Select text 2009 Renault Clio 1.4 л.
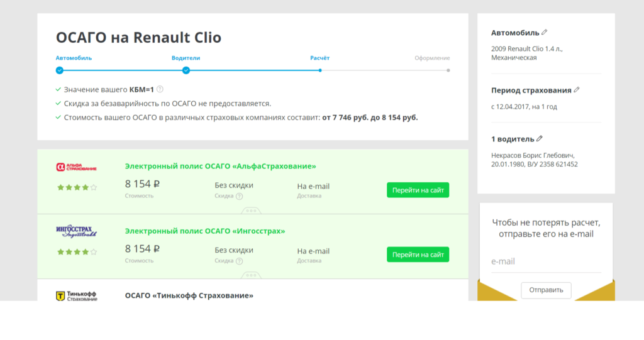The image size is (644, 340). click(526, 49)
